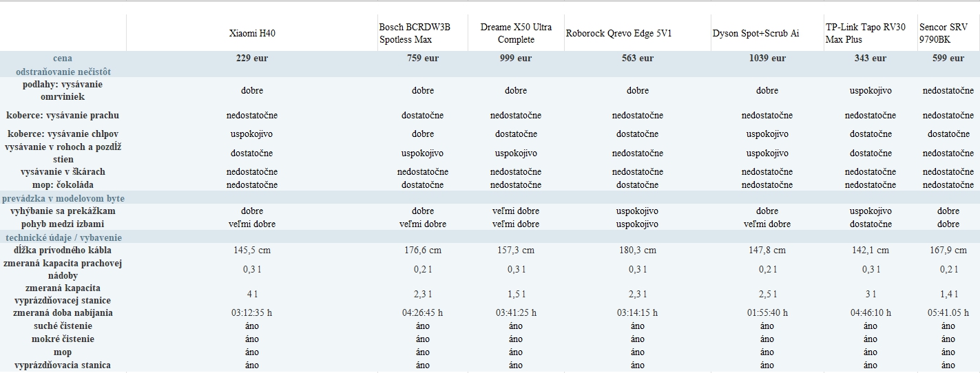980x373 pixels.
Task: Select 'technické údaje / vybavenie' section heading
Action: (x=63, y=237)
